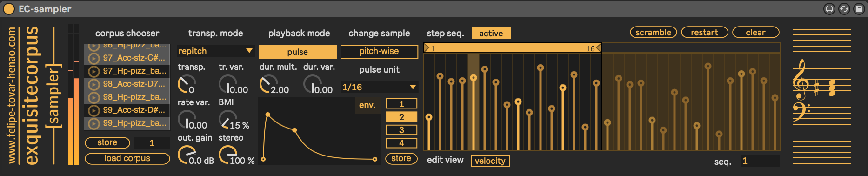Image resolution: width=868 pixels, height=176 pixels.
Task: Toggle the pulse playback mode button
Action: pyautogui.click(x=297, y=52)
